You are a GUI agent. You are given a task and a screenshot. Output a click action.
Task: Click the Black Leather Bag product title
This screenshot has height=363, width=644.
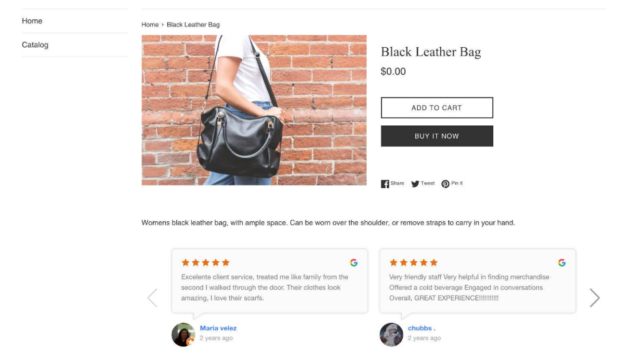pyautogui.click(x=431, y=52)
